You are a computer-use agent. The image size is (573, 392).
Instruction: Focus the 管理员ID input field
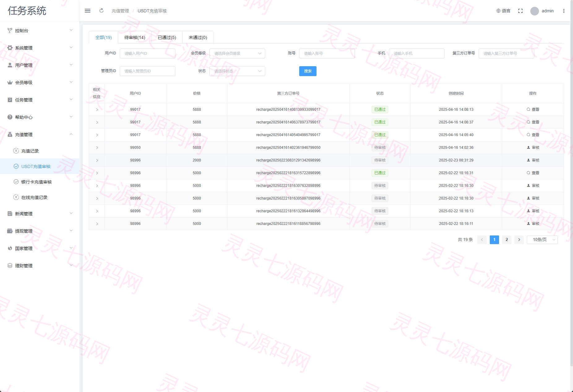[x=148, y=71]
